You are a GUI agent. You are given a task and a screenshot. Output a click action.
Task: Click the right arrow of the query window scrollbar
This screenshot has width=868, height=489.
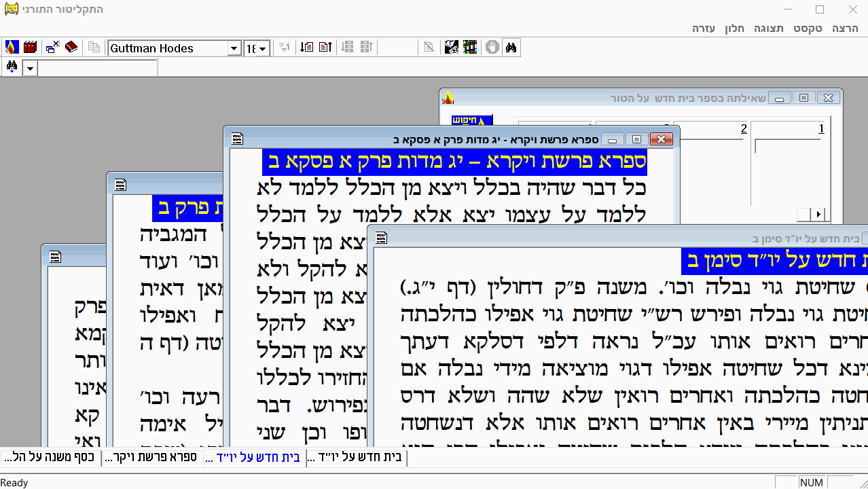click(x=819, y=213)
